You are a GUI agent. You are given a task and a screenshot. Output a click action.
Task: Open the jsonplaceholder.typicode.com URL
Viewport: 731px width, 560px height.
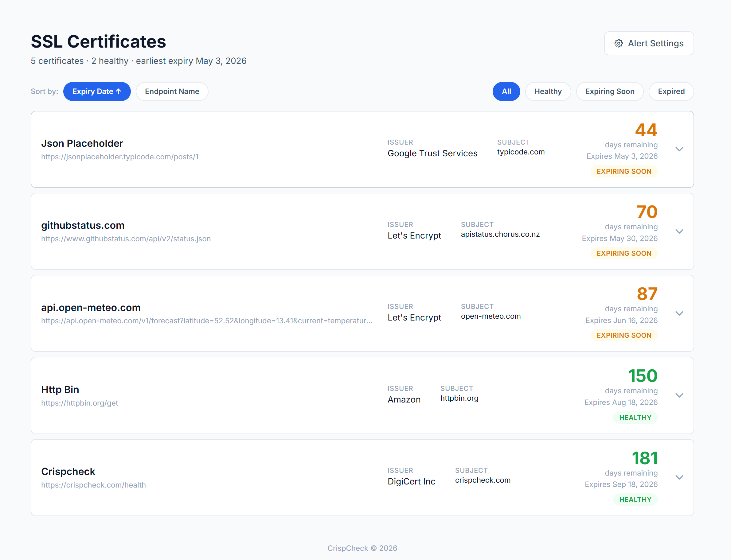(120, 157)
